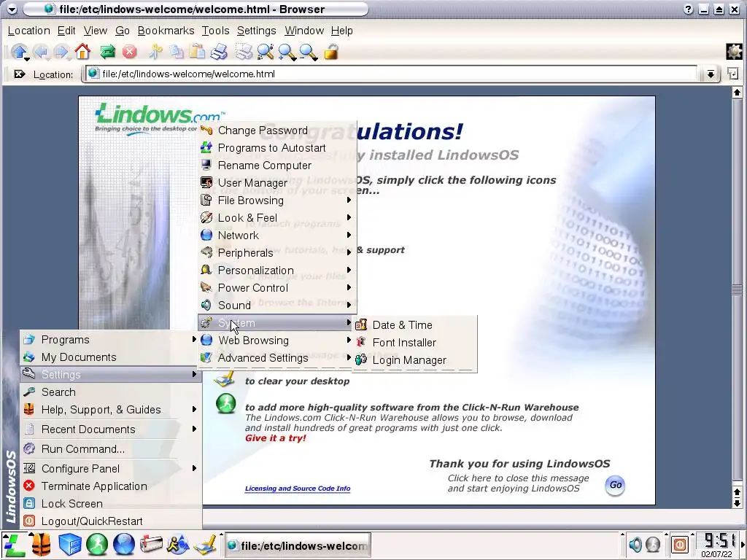Print the page using the printer icon
747x560 pixels.
tap(219, 52)
